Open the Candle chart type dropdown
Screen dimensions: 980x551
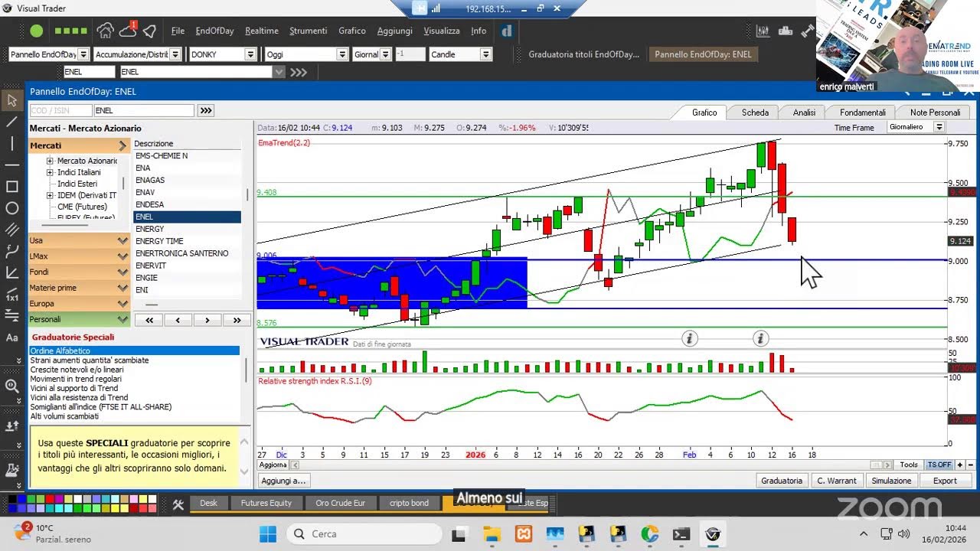pyautogui.click(x=485, y=54)
